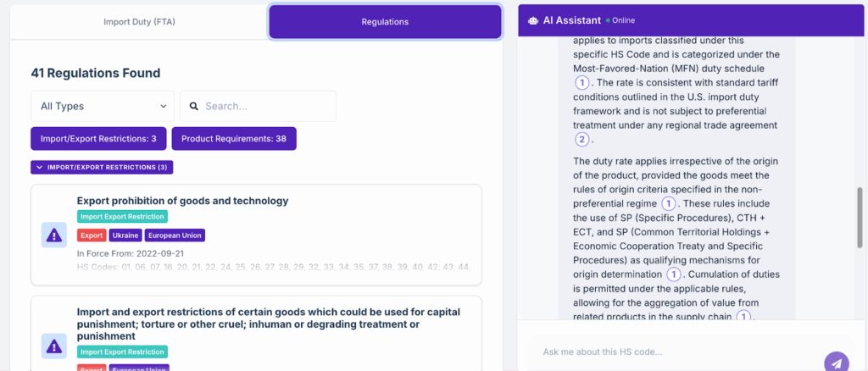This screenshot has height=371, width=868.
Task: Open citation 1 after non-preferential regime
Action: (x=668, y=204)
